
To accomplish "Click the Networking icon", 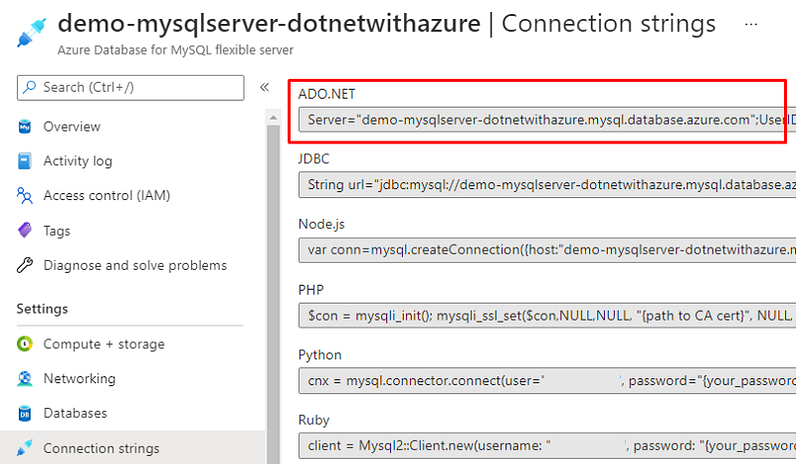I will [24, 378].
